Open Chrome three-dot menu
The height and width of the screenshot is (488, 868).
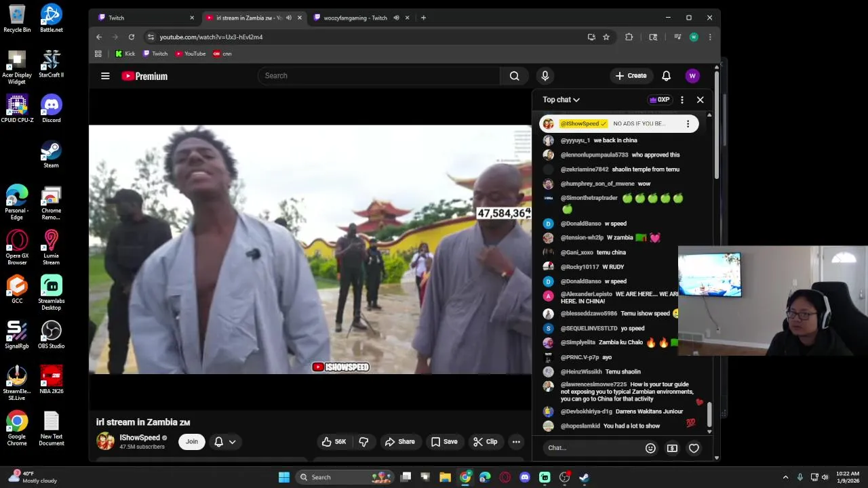[x=710, y=37]
